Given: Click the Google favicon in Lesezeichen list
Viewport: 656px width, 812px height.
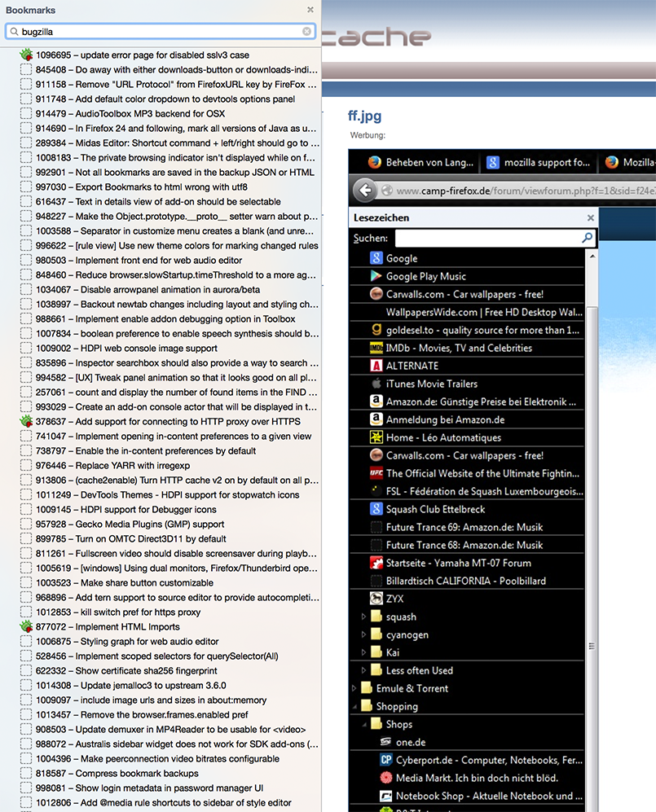Looking at the screenshot, I should pyautogui.click(x=376, y=258).
